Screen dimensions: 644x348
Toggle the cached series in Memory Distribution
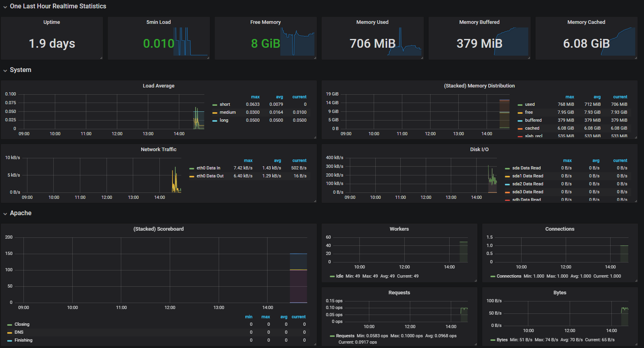click(x=532, y=128)
